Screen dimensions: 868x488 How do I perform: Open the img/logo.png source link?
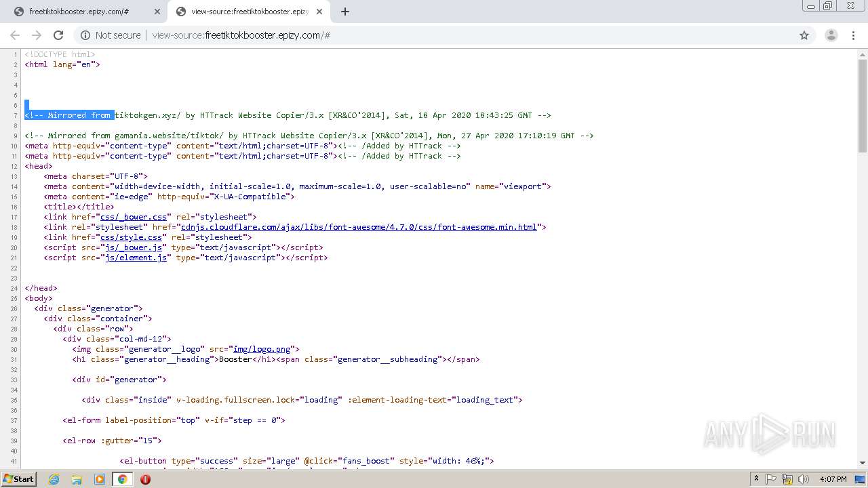coord(262,349)
